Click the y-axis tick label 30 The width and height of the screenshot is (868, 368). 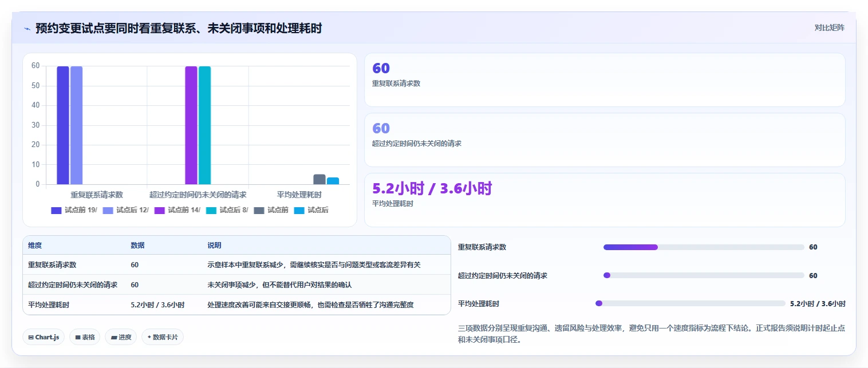coord(35,125)
